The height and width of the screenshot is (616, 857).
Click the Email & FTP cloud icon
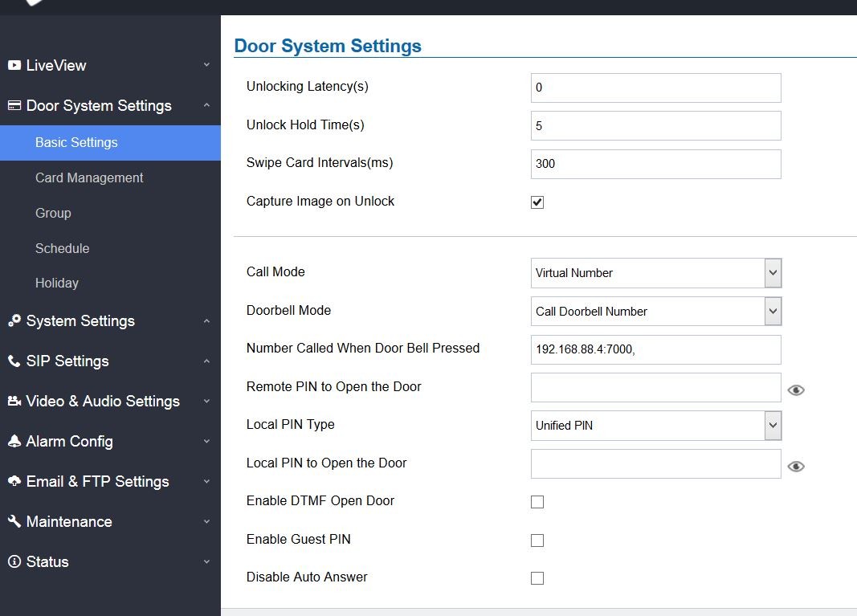(x=14, y=481)
